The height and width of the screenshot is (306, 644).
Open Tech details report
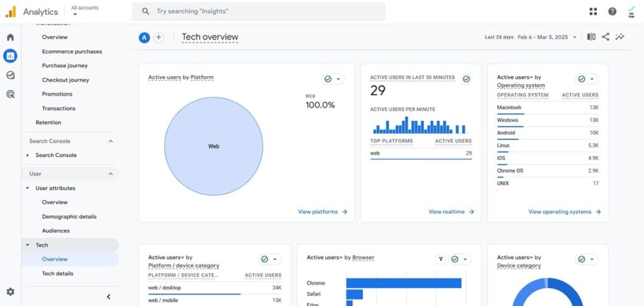click(57, 273)
